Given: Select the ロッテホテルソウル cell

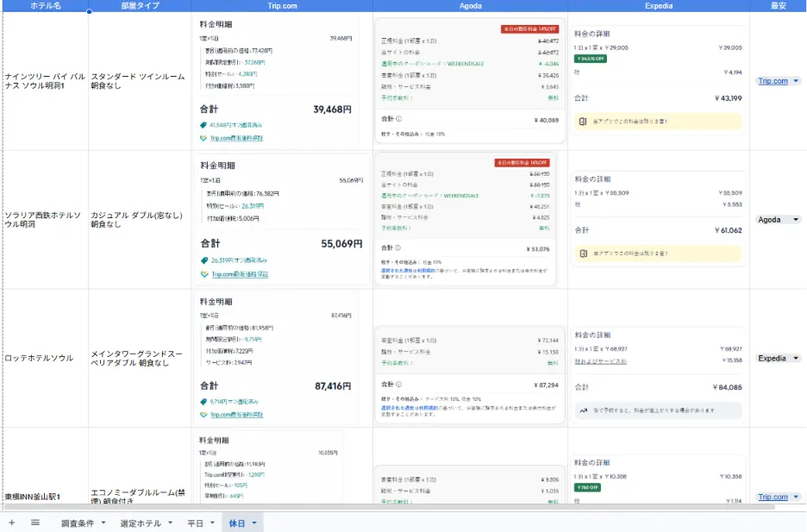Looking at the screenshot, I should click(x=46, y=358).
